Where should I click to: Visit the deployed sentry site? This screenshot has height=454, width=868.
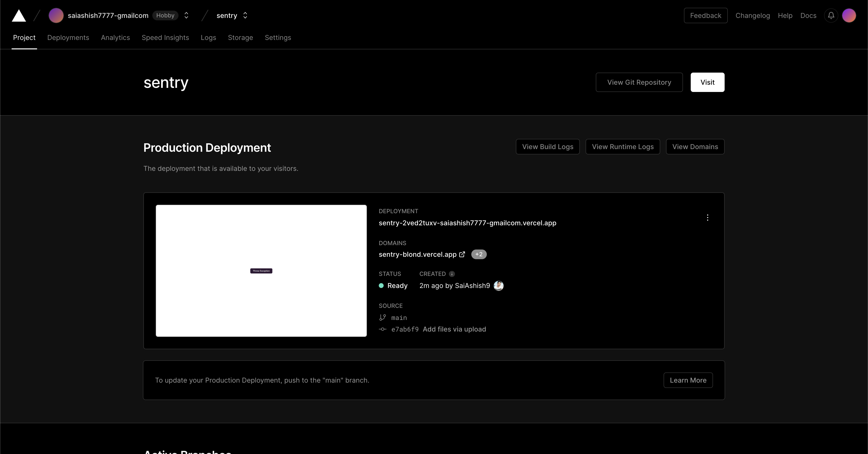pos(707,82)
